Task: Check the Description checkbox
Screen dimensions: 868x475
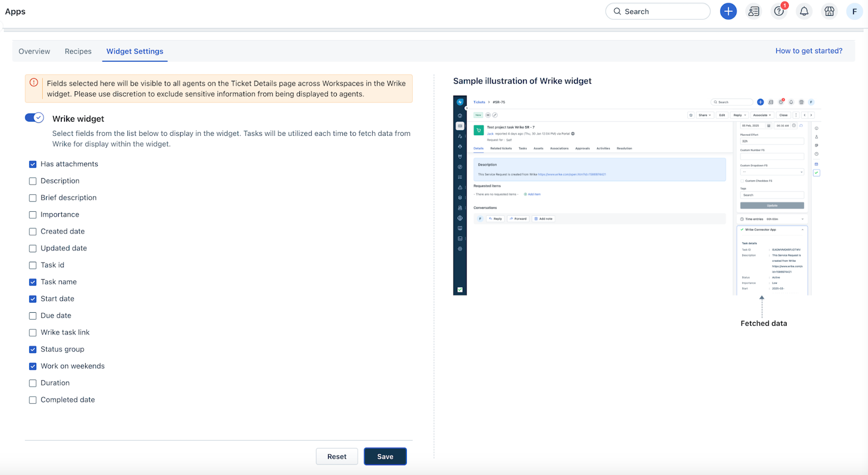Action: tap(33, 181)
